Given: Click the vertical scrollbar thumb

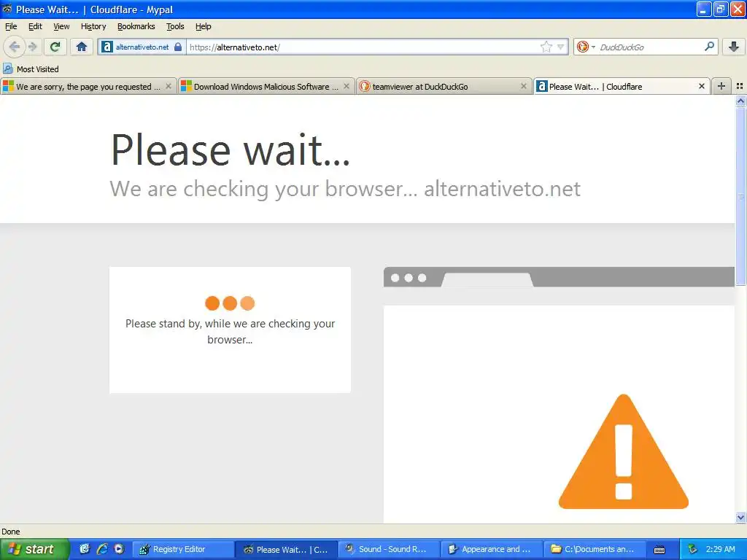Looking at the screenshot, I should [x=740, y=196].
